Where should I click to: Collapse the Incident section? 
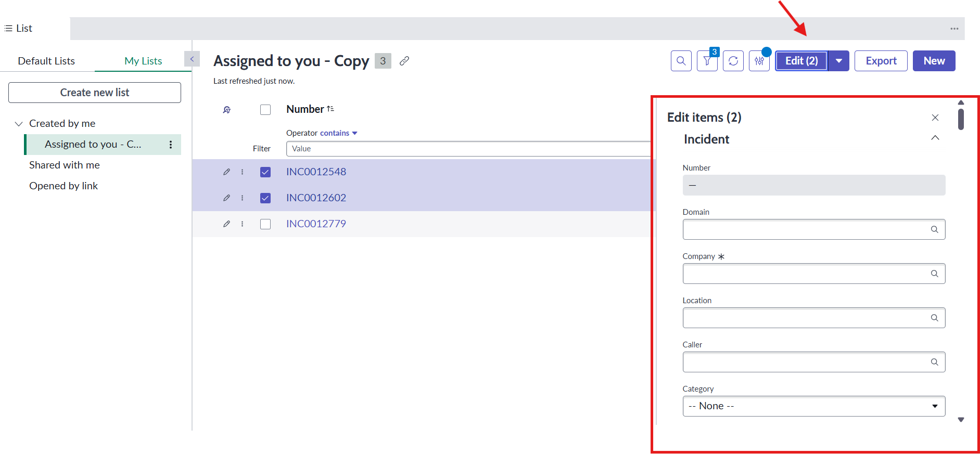[x=935, y=138]
